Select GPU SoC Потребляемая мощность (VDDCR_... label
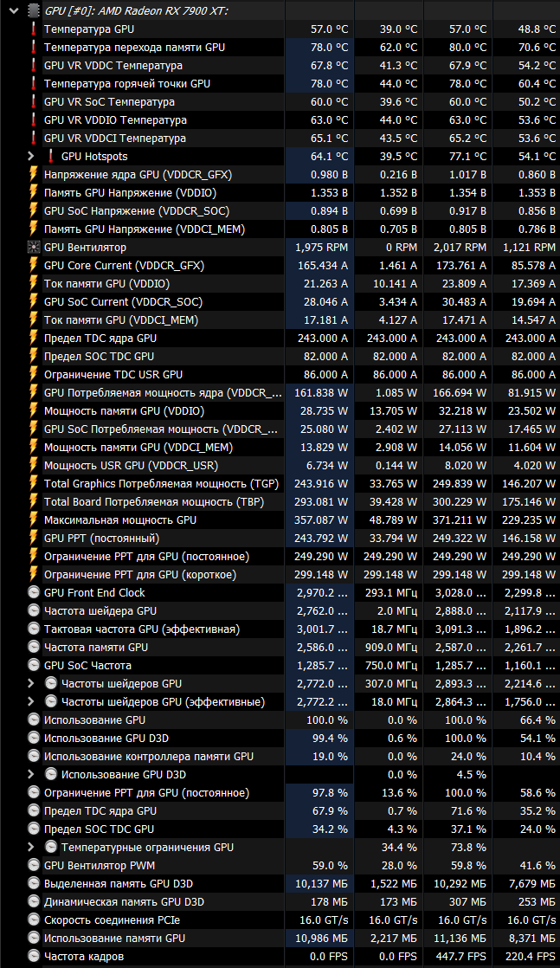Screen dimensions: 560x968 coord(161,429)
